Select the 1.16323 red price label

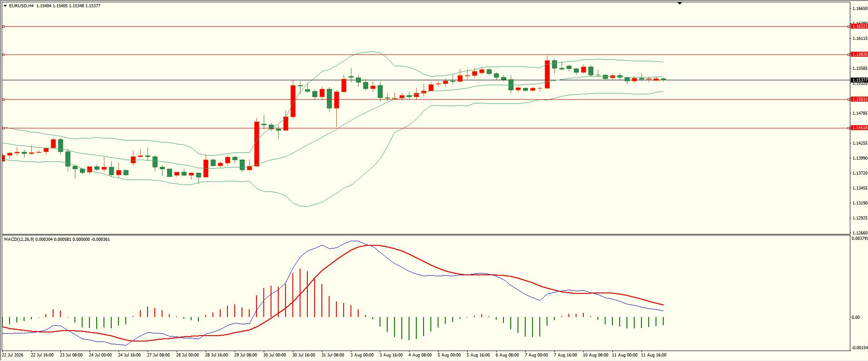[x=859, y=26]
